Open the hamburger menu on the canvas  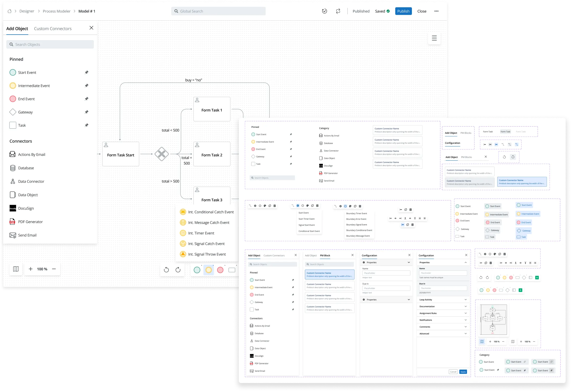coord(434,38)
